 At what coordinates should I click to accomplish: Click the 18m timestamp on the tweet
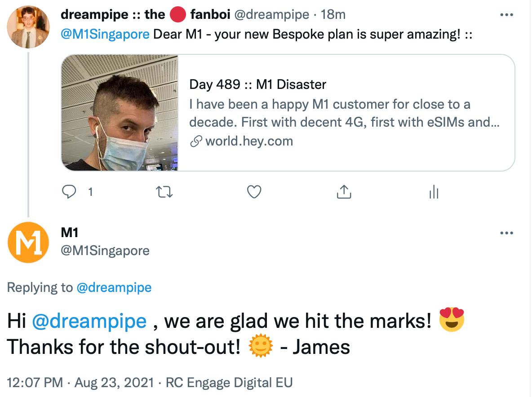coord(332,15)
